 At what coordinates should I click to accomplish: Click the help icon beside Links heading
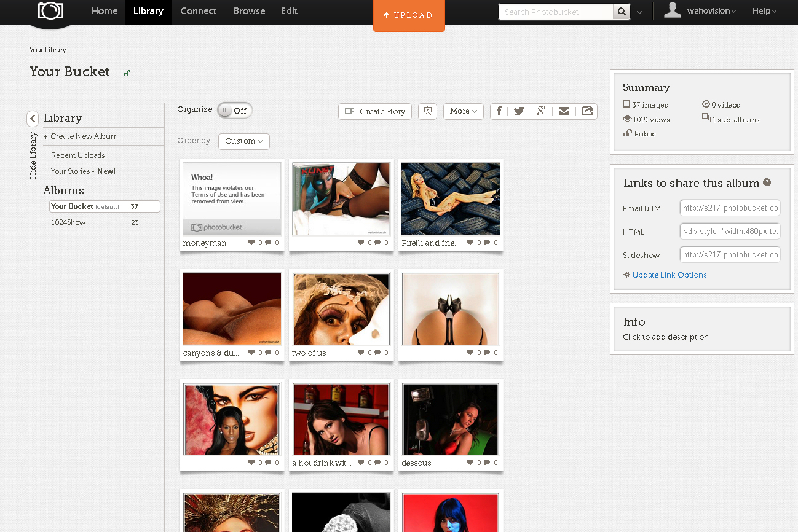tap(767, 182)
